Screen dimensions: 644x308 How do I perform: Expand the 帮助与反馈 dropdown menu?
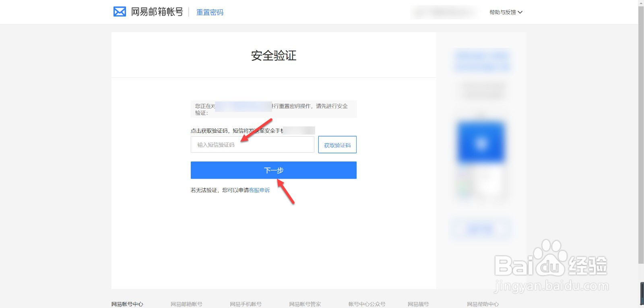506,12
